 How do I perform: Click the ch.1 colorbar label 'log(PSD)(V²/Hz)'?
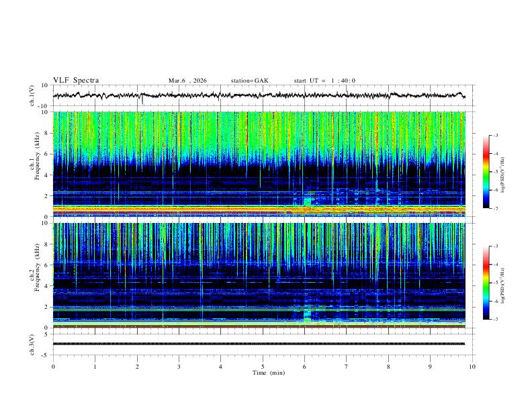click(503, 175)
